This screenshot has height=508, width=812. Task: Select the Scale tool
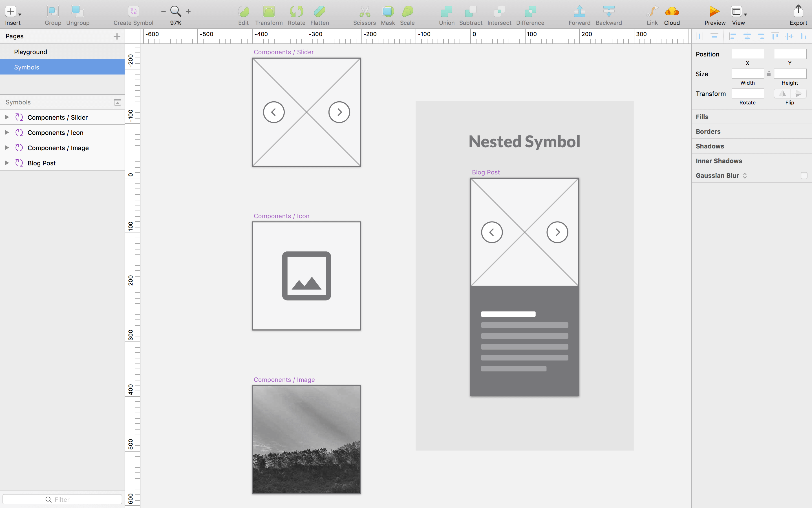407,12
